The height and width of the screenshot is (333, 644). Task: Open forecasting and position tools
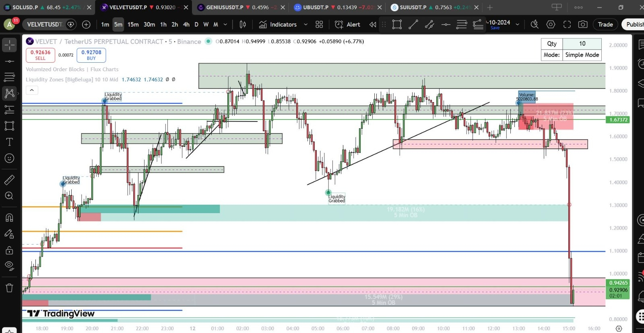(9, 109)
